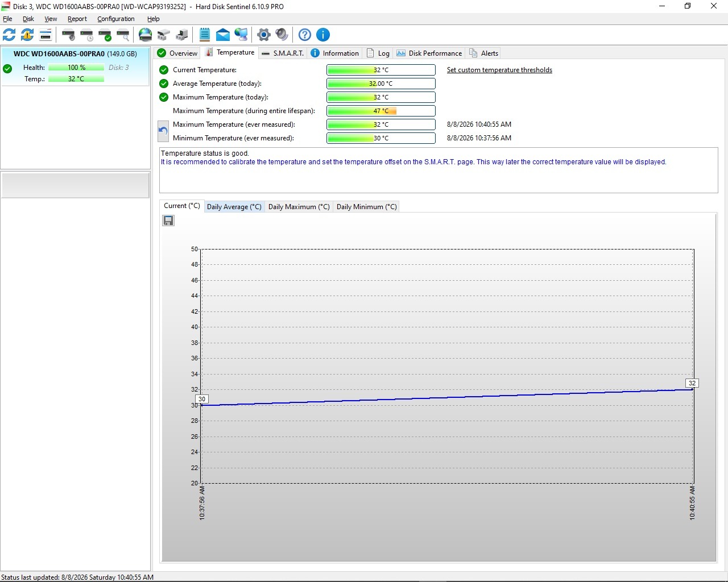Click the reset temperature undo arrow icon
728x582 pixels.
(x=163, y=131)
